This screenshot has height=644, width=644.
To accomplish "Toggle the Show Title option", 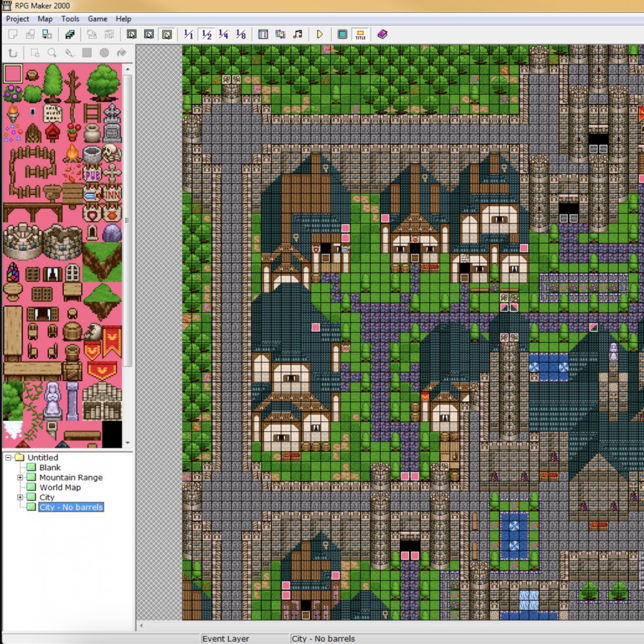I will (x=360, y=35).
